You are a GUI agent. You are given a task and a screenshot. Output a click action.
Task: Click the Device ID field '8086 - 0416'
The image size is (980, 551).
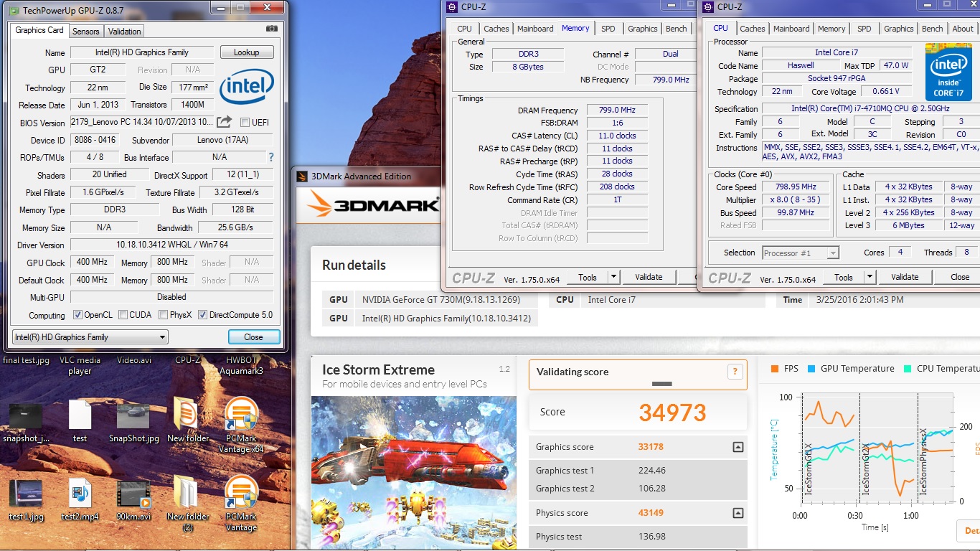pos(94,140)
